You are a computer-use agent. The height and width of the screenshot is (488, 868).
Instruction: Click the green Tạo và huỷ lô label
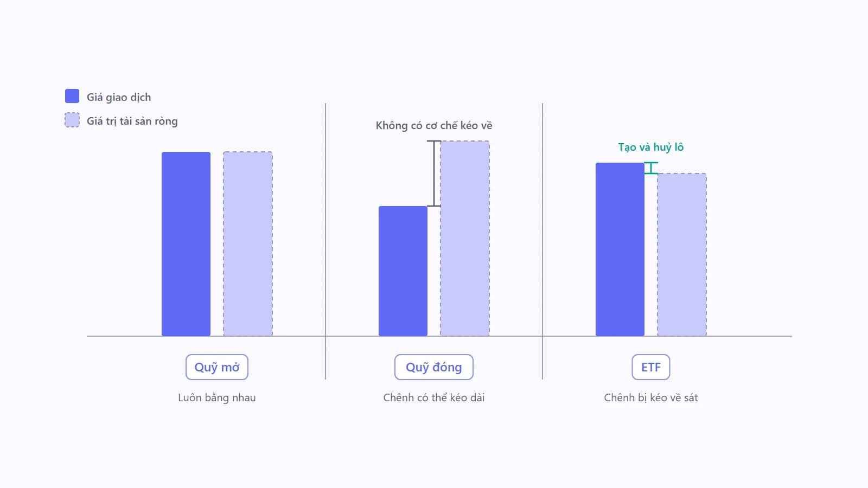651,147
